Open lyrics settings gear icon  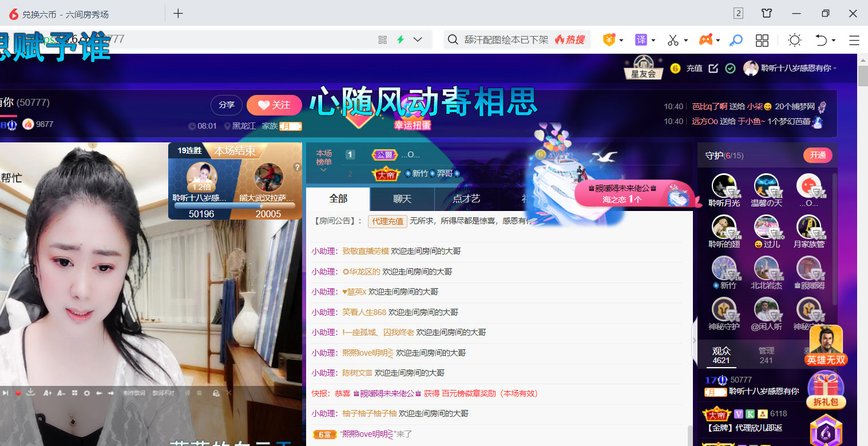click(87, 393)
